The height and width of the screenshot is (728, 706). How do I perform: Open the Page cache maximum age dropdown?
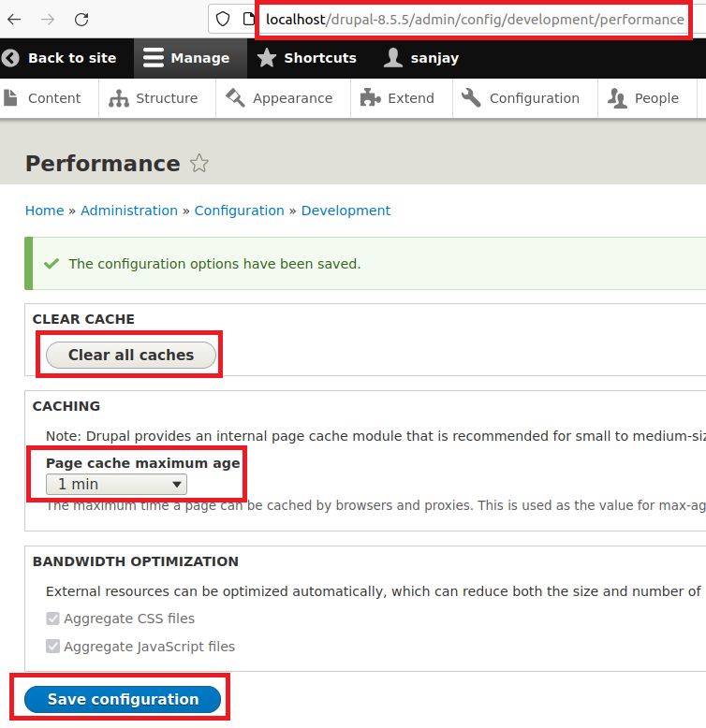(x=116, y=485)
